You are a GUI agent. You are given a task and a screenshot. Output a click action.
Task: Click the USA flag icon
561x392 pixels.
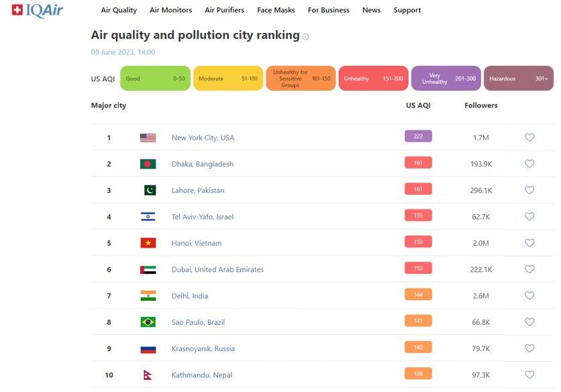click(x=148, y=138)
